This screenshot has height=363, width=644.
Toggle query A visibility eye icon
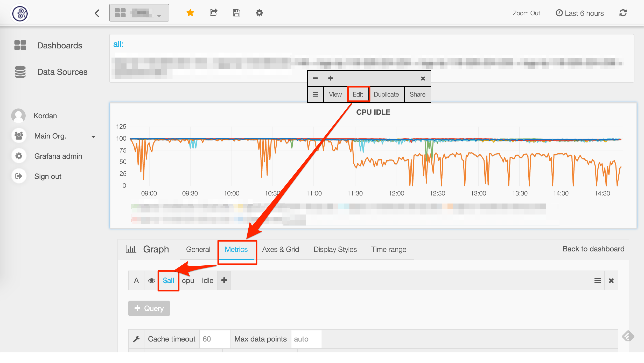(151, 281)
